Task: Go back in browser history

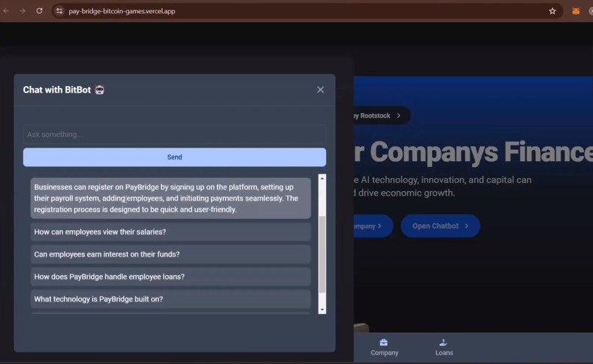Action: 6,11
